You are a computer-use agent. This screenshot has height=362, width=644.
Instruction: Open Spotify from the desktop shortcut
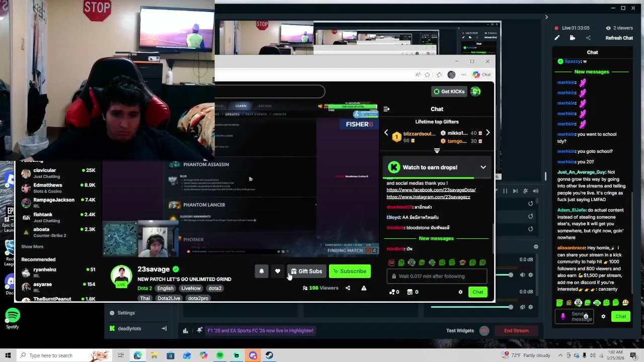(13, 319)
